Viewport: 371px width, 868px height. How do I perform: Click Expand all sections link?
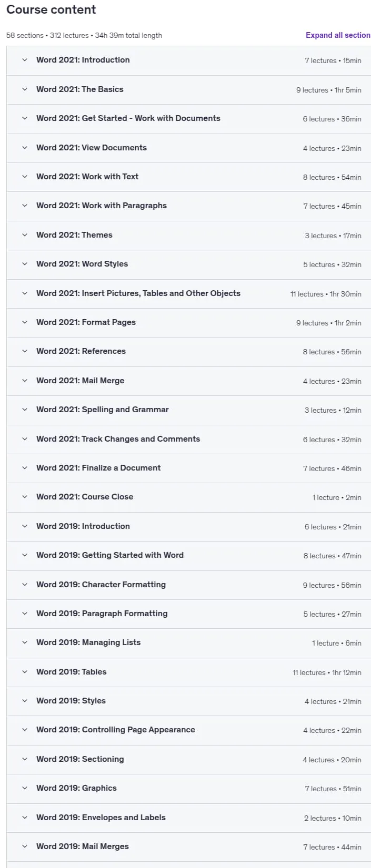[338, 35]
